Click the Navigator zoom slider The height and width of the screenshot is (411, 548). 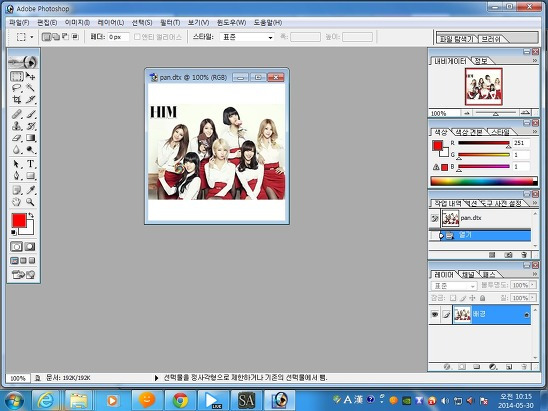click(496, 113)
